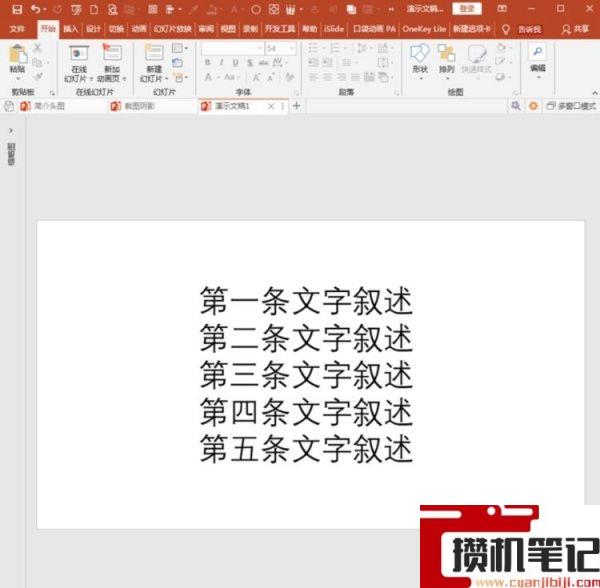The image size is (600, 588).
Task: Adjust character spacing with AV icon
Action: [277, 62]
